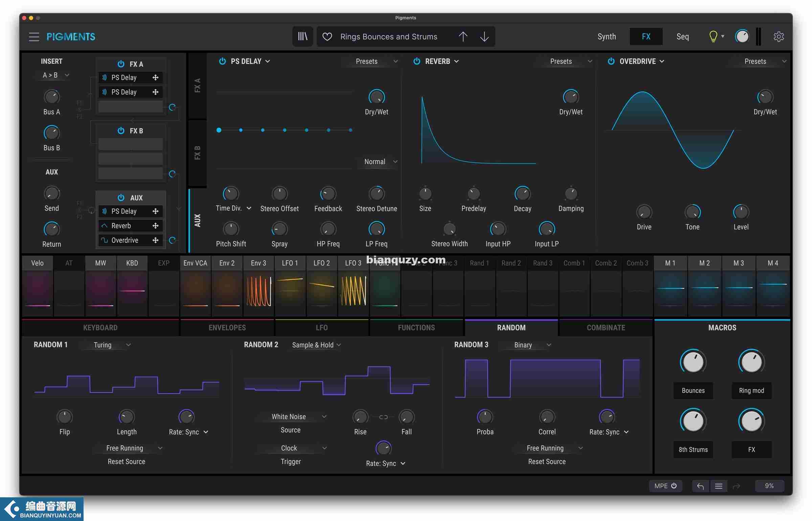The image size is (812, 521).
Task: Click the Rise/Fall link icon in Random 2
Action: coord(383,417)
